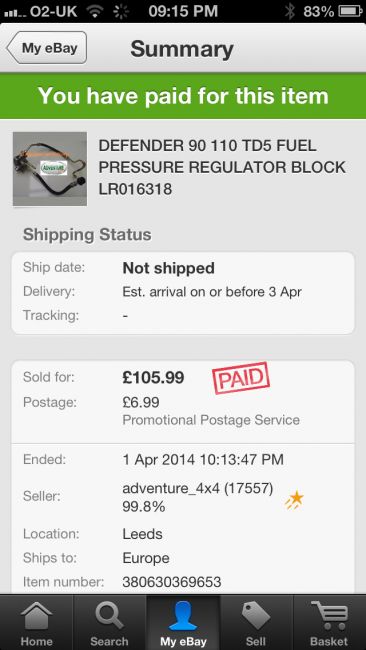Open the fuel regulator item thumbnail
Viewport: 366px width, 650px height.
(50, 169)
